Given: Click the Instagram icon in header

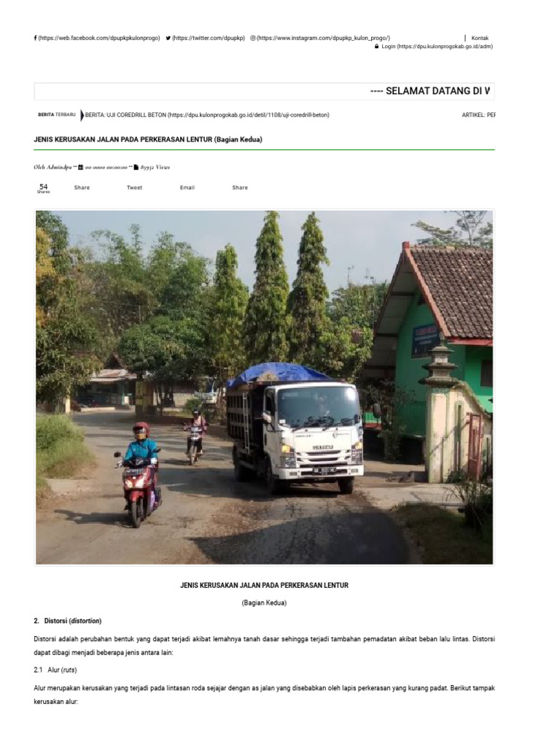Looking at the screenshot, I should [x=253, y=38].
